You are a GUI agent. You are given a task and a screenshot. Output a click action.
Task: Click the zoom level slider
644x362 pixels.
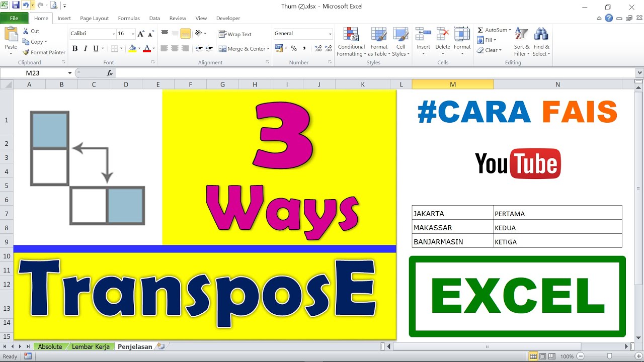point(610,356)
